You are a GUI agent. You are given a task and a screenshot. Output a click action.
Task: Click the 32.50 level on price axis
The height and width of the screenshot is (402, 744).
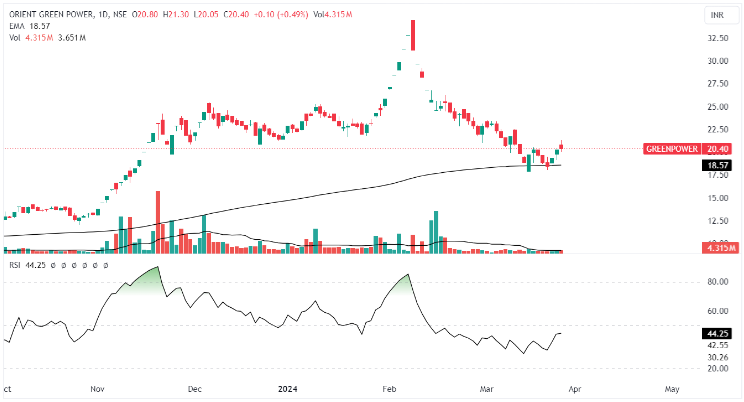[717, 38]
